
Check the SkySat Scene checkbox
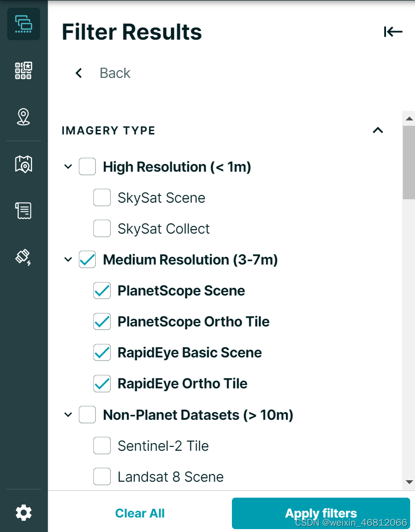[102, 197]
